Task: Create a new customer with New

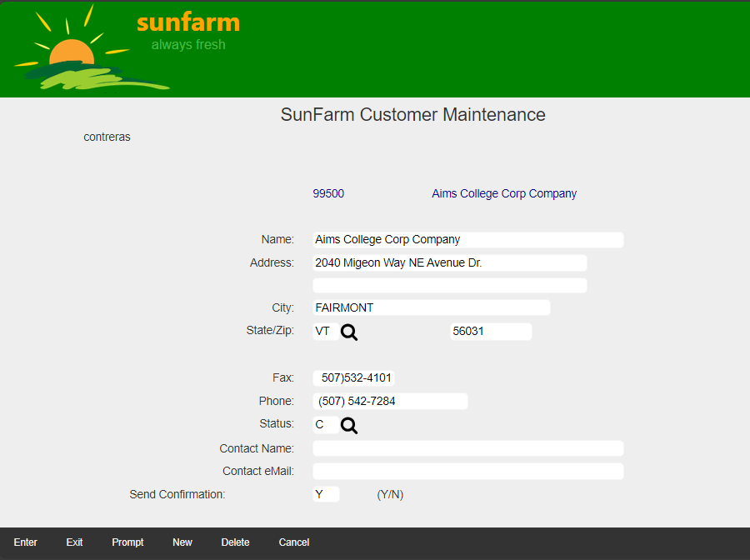Action: (x=182, y=542)
